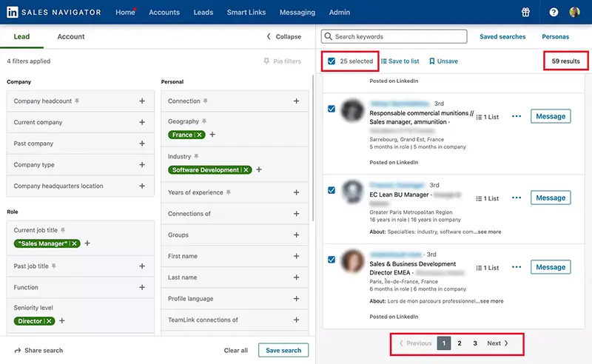Go to results page 3
Screen dimensions: 592x364
[475, 343]
